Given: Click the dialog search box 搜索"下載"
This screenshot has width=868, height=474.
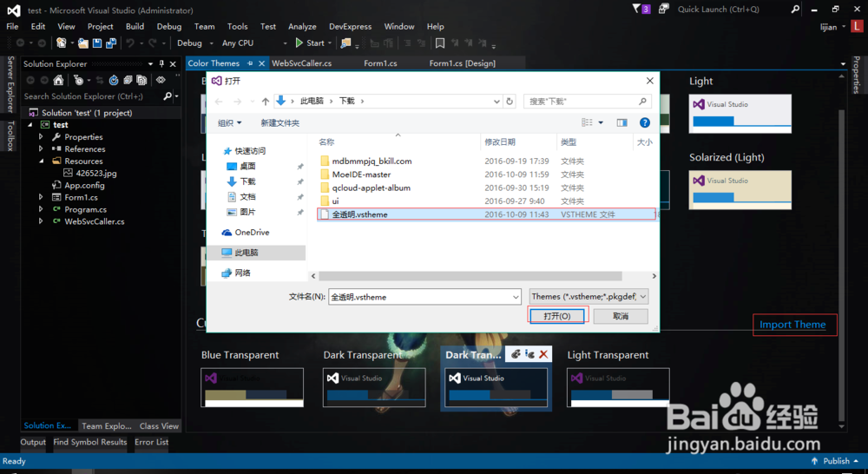Looking at the screenshot, I should point(587,102).
